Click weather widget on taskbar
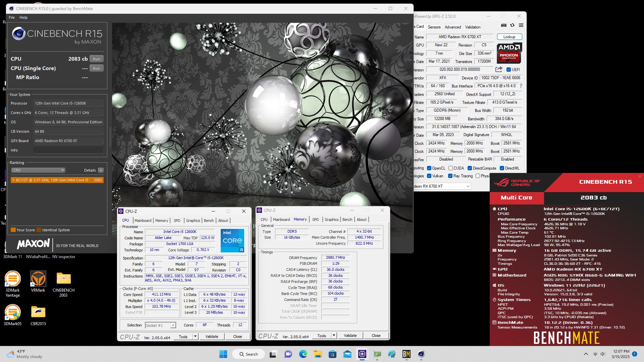The width and height of the screenshot is (644, 362). (x=24, y=354)
